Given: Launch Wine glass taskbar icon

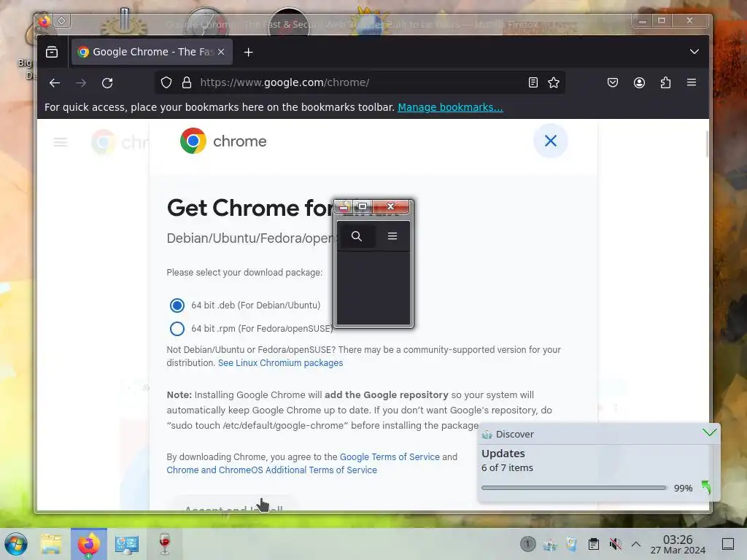Looking at the screenshot, I should coord(164,544).
